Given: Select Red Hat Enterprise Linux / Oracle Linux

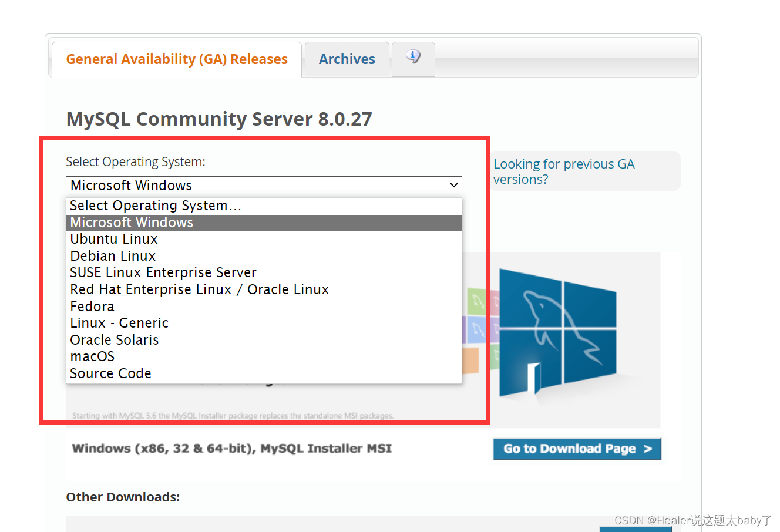Looking at the screenshot, I should 264,289.
